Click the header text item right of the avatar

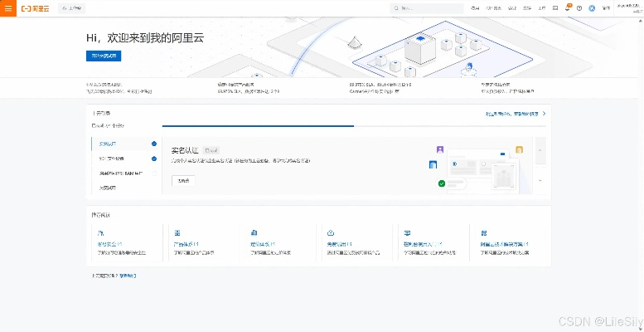(606, 8)
